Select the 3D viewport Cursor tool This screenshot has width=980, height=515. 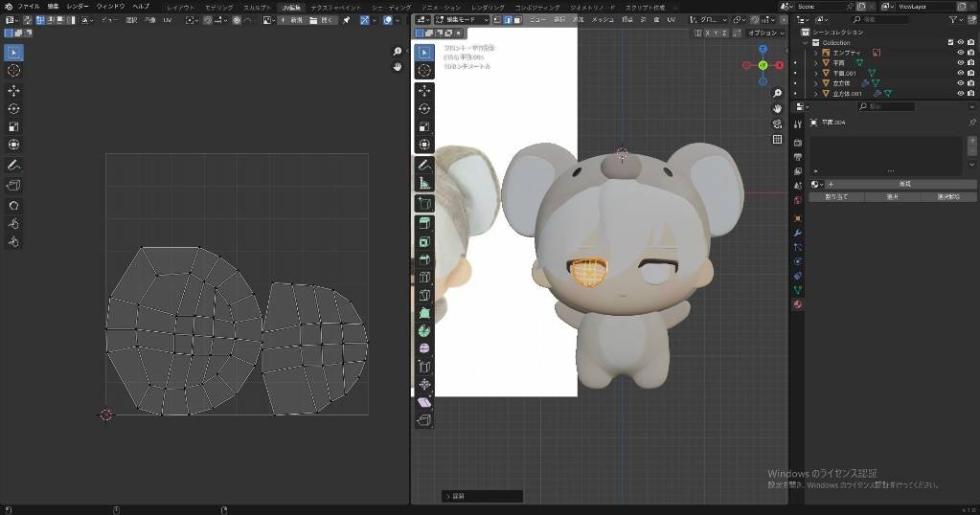click(x=424, y=70)
